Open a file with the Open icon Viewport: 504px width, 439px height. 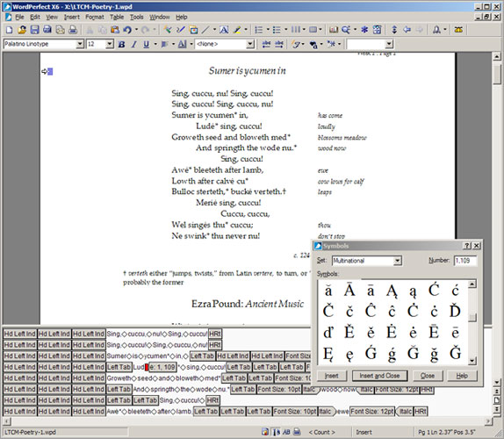point(22,30)
